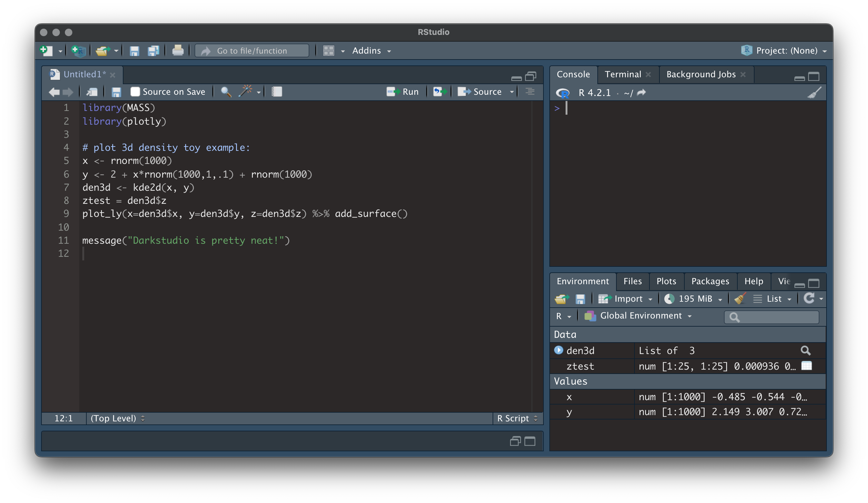Click the 12:1 cursor position indicator
This screenshot has height=503, width=868.
pos(64,418)
